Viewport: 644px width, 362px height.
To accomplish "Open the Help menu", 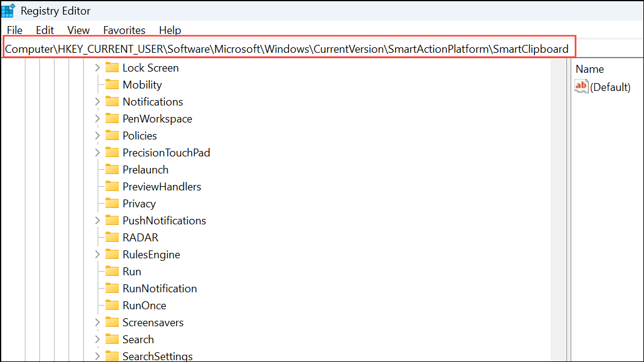I will pos(170,30).
